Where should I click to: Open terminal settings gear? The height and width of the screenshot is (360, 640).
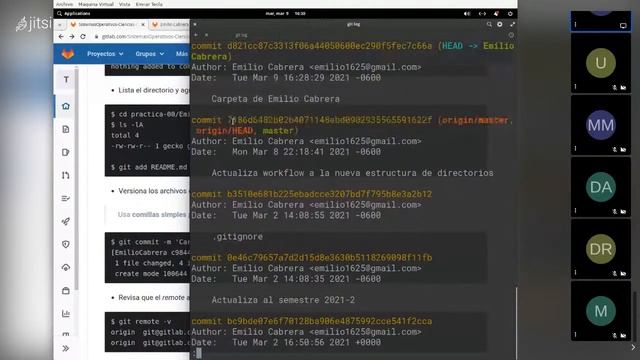500,24
